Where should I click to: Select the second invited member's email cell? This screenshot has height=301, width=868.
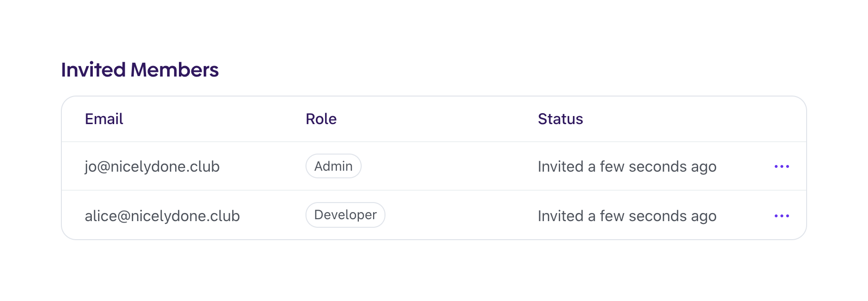pos(162,216)
